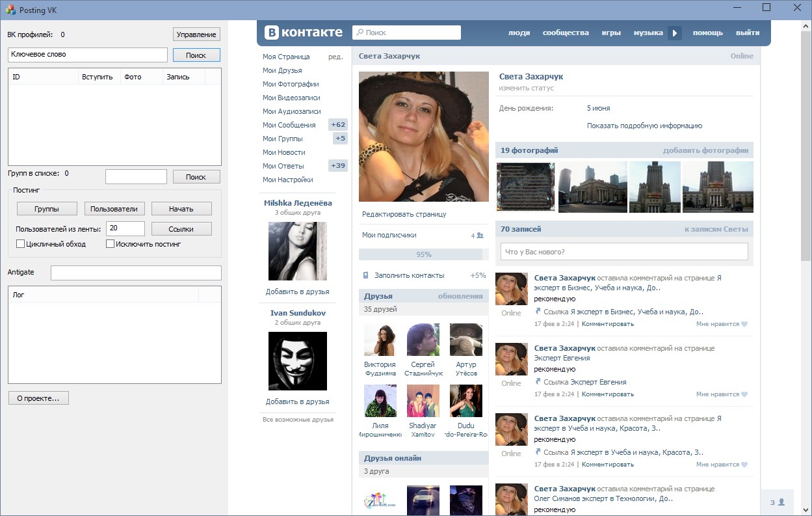
Task: Open Dudu friend avatar
Action: [x=466, y=401]
